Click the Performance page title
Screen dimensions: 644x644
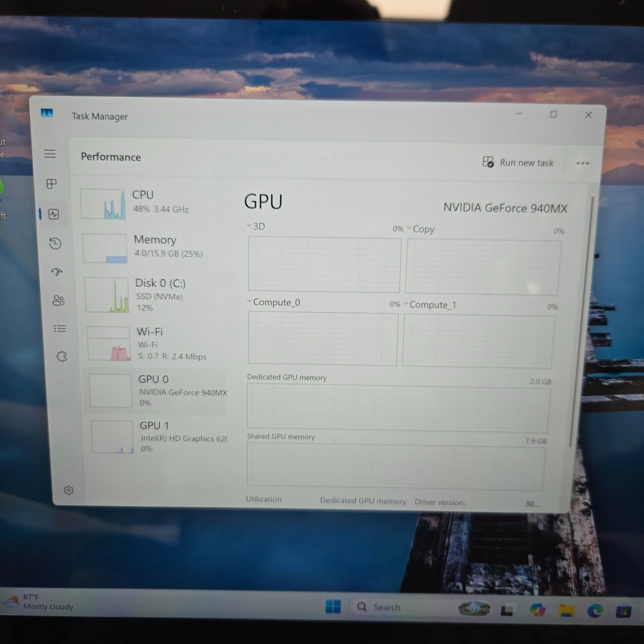[111, 157]
